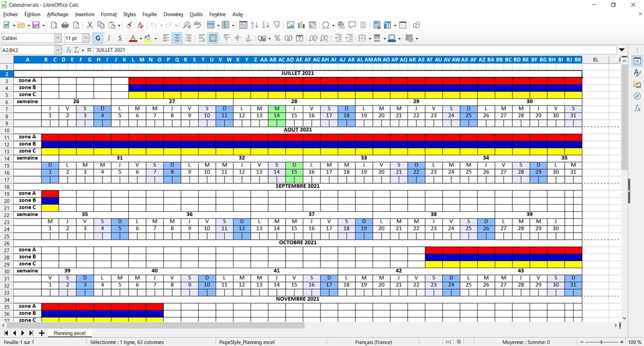The height and width of the screenshot is (346, 644).
Task: Open the Calibri font name dropdown
Action: (58, 38)
